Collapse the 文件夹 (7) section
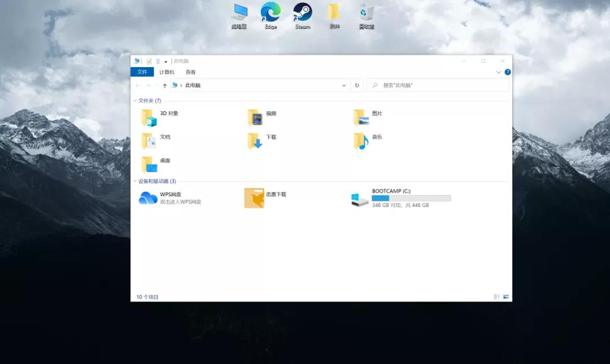 (136, 100)
